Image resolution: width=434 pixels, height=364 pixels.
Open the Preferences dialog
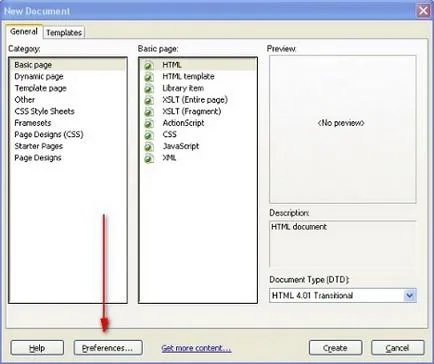pyautogui.click(x=108, y=348)
